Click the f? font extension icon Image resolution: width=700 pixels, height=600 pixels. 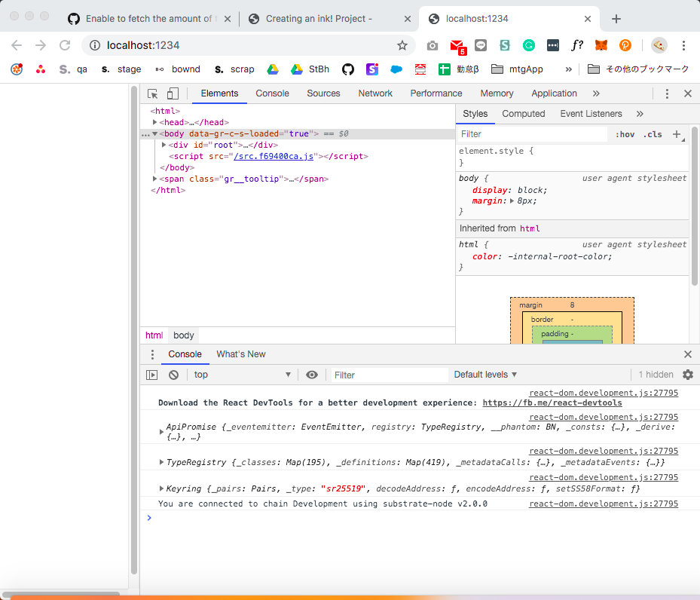[576, 45]
